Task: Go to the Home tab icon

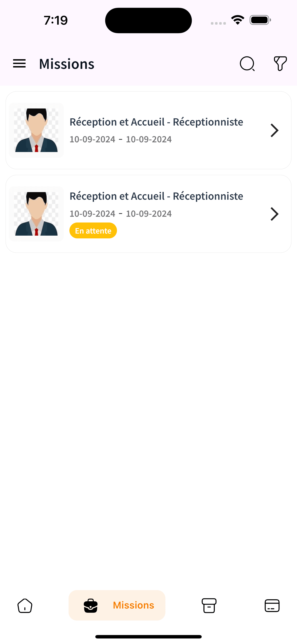Action: pos(25,606)
